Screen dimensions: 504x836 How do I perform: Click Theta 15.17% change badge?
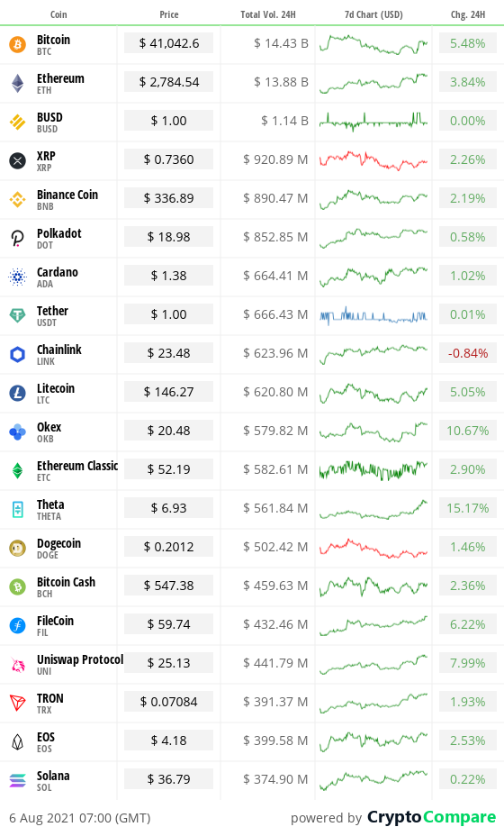click(x=468, y=508)
